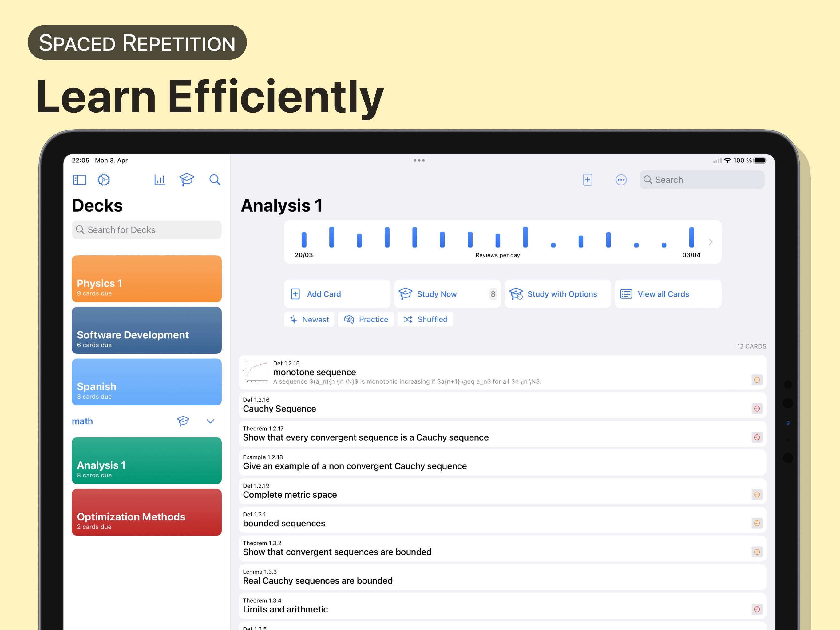Image resolution: width=840 pixels, height=630 pixels.
Task: Click the Reviews per day label
Action: click(497, 255)
